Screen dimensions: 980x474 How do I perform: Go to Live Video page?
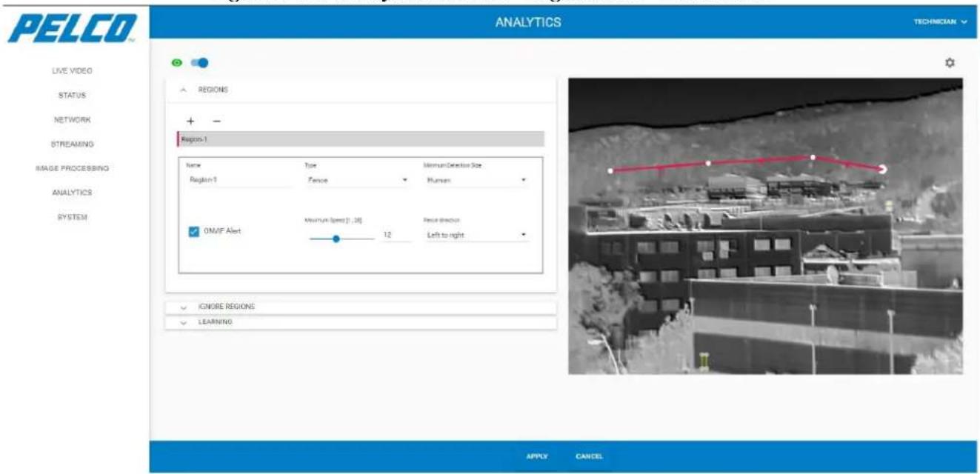tap(73, 71)
